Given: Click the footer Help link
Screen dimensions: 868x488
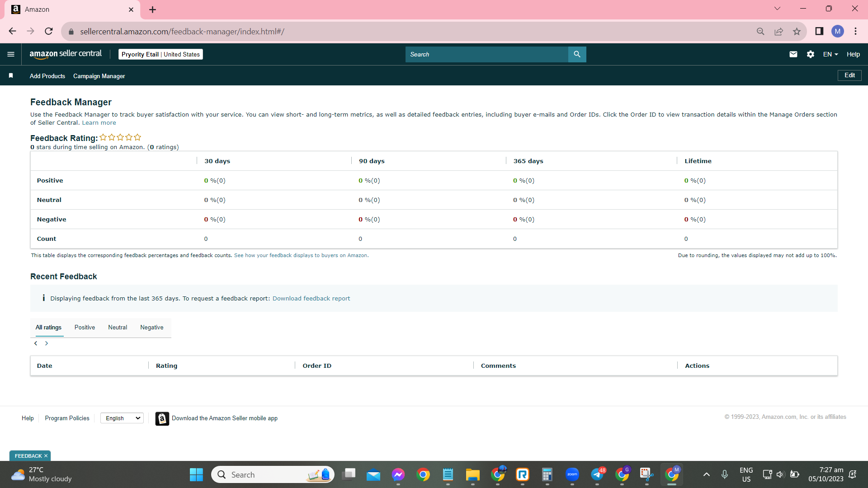Looking at the screenshot, I should (x=28, y=418).
